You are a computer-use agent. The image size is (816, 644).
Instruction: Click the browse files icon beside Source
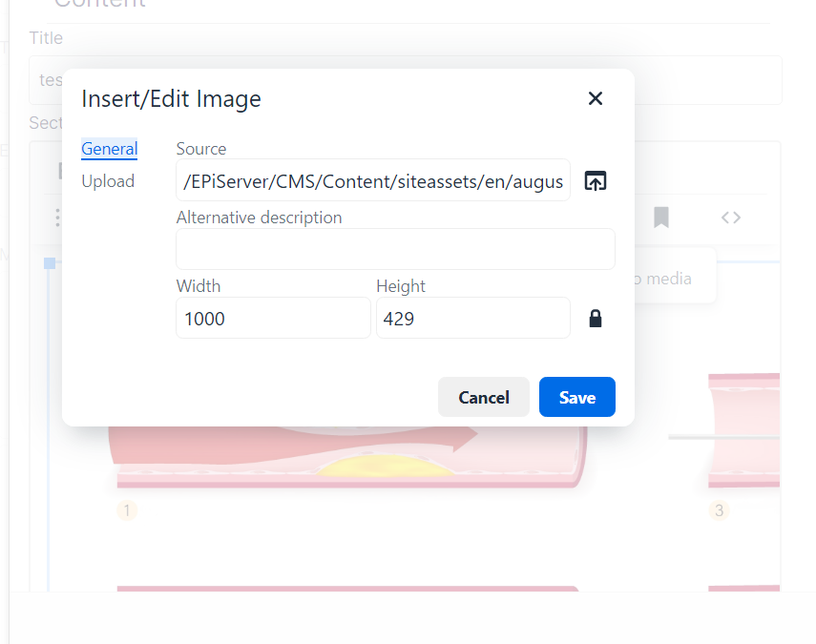click(596, 181)
